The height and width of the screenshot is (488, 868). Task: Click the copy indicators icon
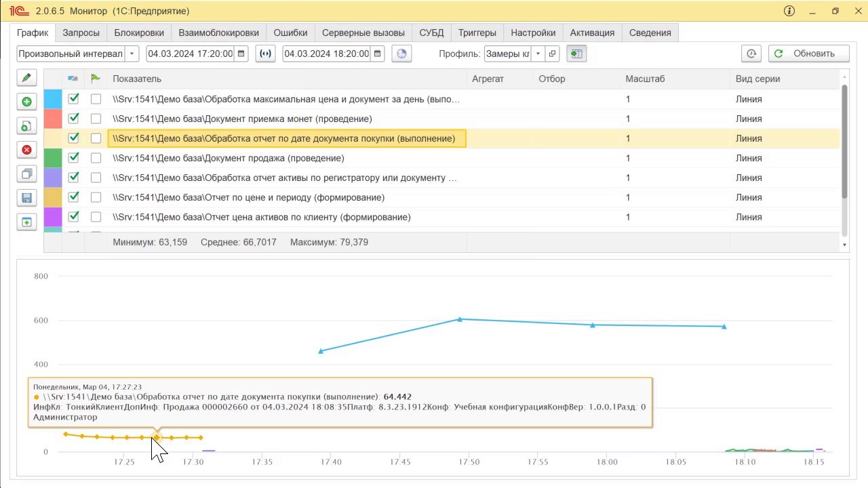26,174
